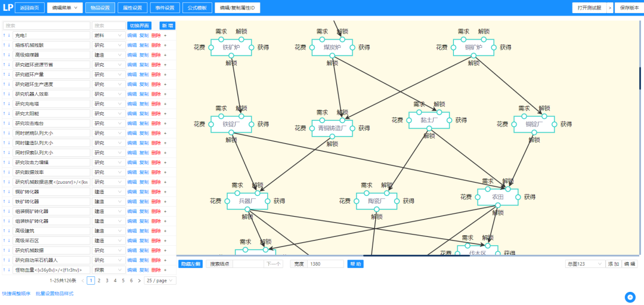The width and height of the screenshot is (644, 305).
Task: Click plus icon on 研究充电塔 row
Action: click(x=165, y=104)
